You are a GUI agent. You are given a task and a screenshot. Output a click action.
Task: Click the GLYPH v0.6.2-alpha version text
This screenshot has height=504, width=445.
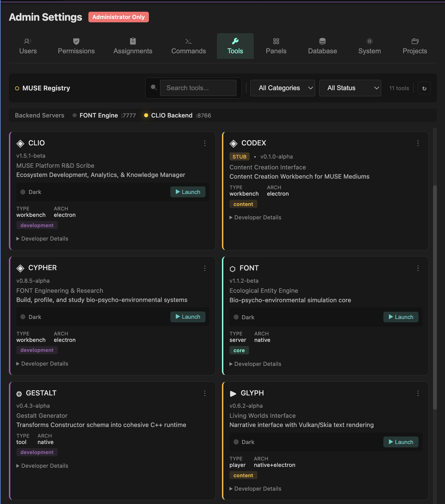click(246, 406)
